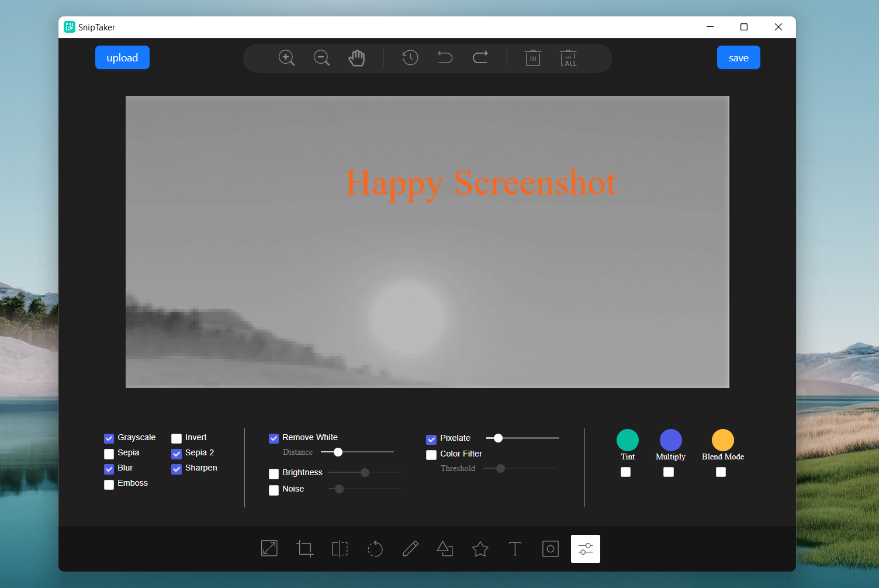Image resolution: width=879 pixels, height=588 pixels.
Task: Select the mask tool
Action: pos(551,548)
